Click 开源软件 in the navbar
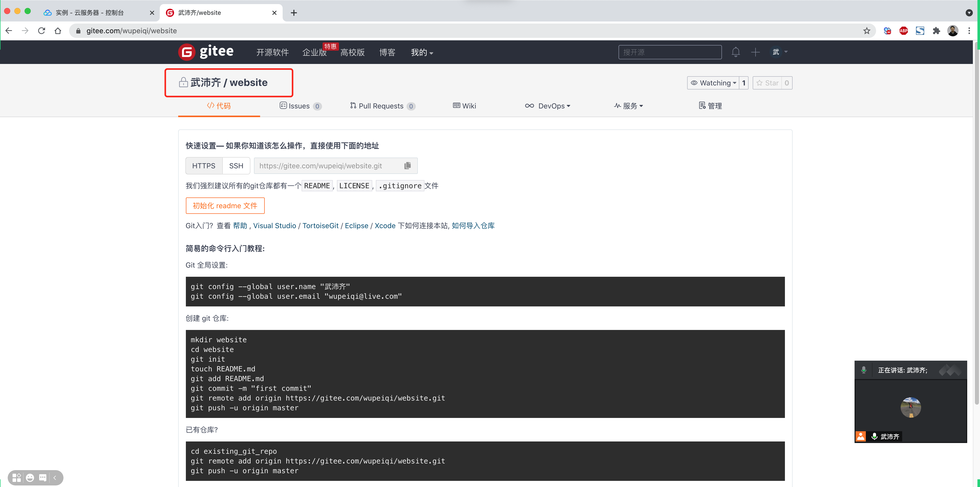 point(272,52)
